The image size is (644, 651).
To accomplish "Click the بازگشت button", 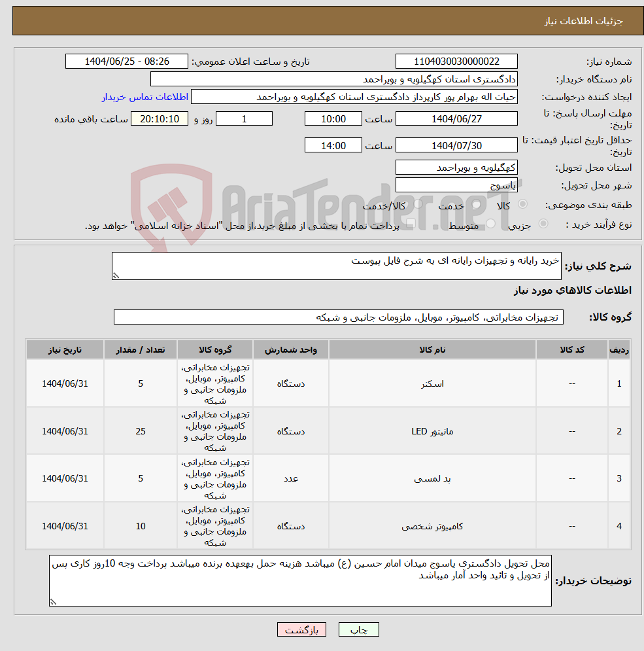I will 301,629.
